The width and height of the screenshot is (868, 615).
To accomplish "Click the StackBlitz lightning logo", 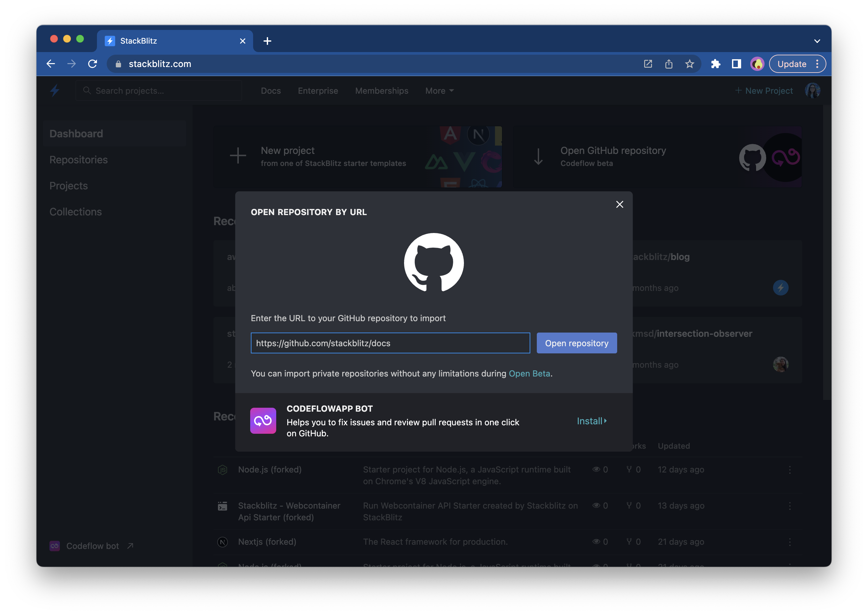I will click(55, 90).
